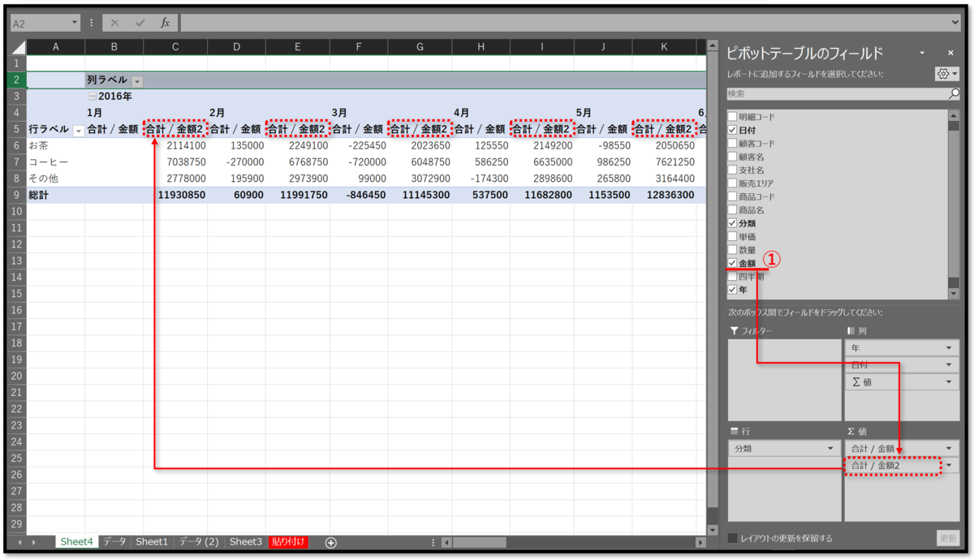Open dropdown of 合計 / 金額2 in values area
The image size is (974, 560).
[x=948, y=465]
